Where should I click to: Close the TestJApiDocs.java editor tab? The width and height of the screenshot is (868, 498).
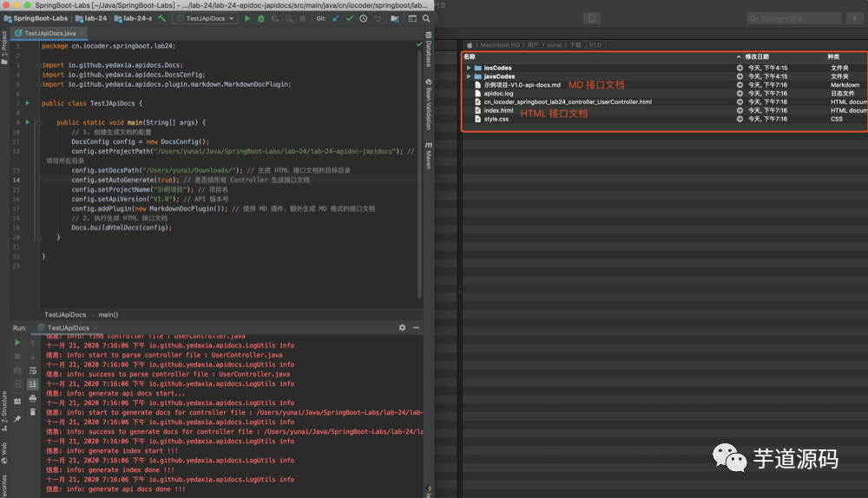click(82, 33)
